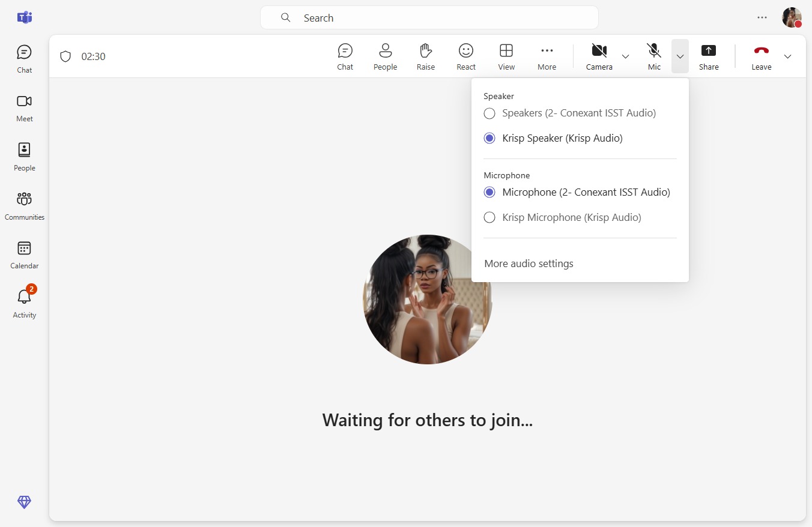This screenshot has height=527, width=812.
Task: Expand the Leave options arrow
Action: coord(788,56)
